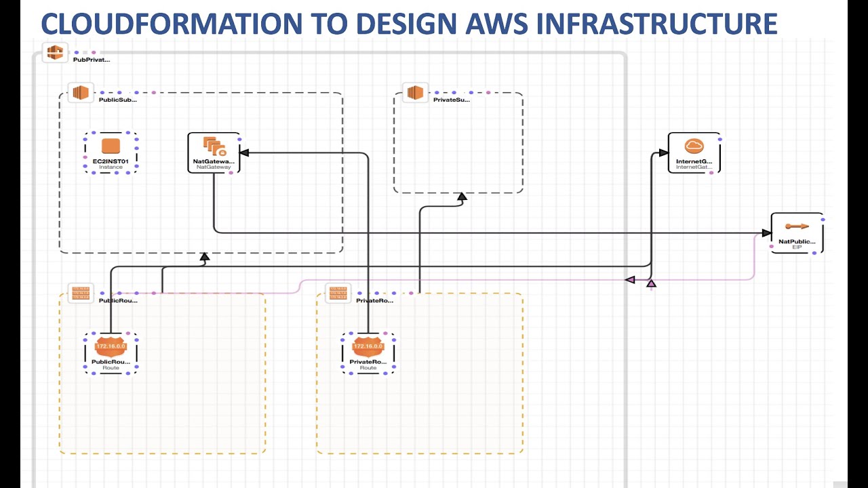
Task: Click the InternetG... name label
Action: coord(694,162)
